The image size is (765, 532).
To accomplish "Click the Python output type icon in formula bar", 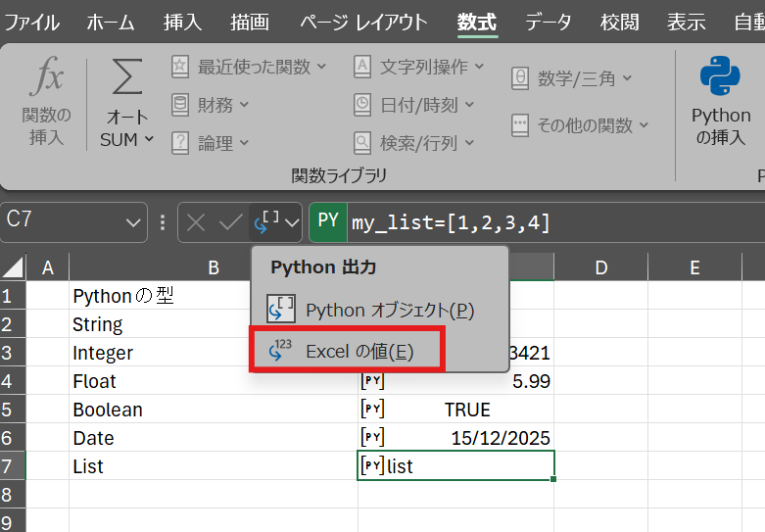I will pos(266,222).
